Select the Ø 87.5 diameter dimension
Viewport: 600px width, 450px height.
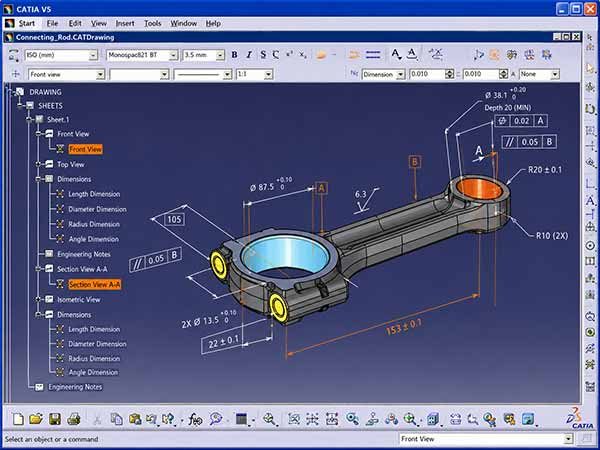(x=271, y=184)
